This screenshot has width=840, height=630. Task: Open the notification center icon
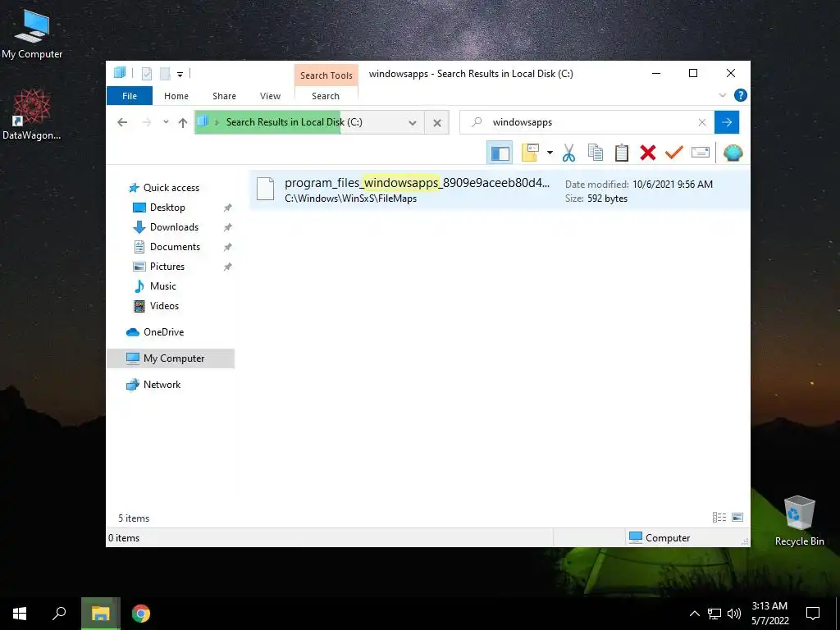tap(813, 614)
